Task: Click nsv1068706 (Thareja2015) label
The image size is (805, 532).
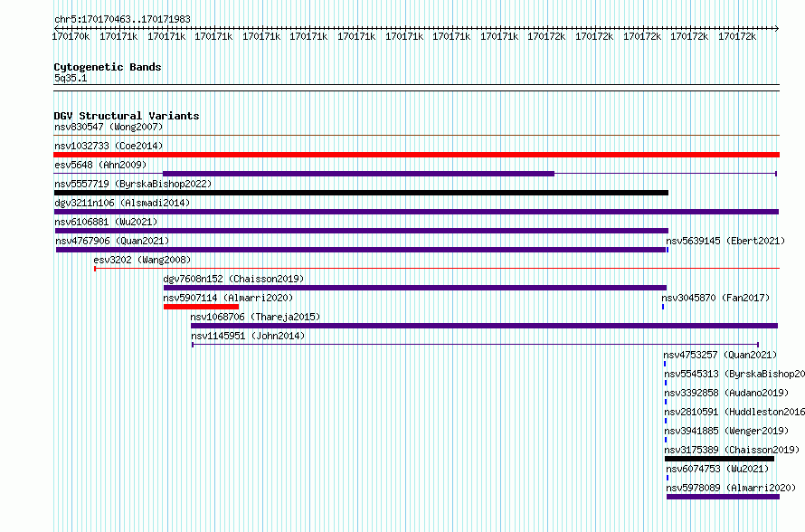Action: (255, 317)
